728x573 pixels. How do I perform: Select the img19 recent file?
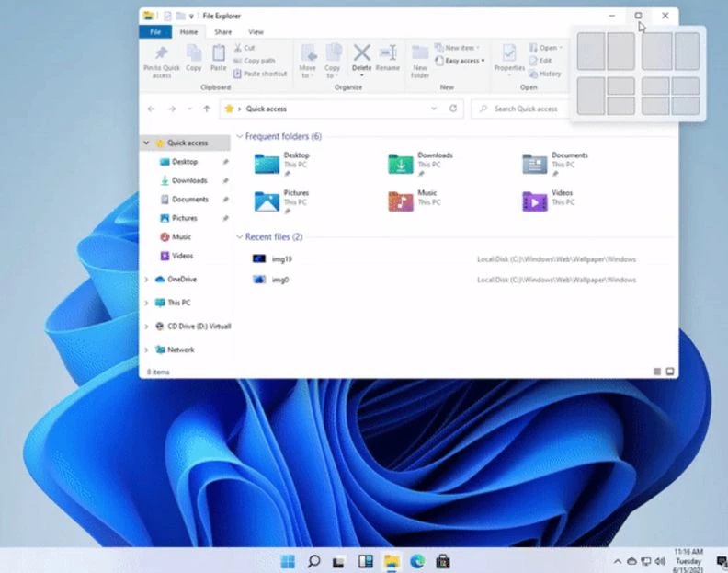click(281, 259)
